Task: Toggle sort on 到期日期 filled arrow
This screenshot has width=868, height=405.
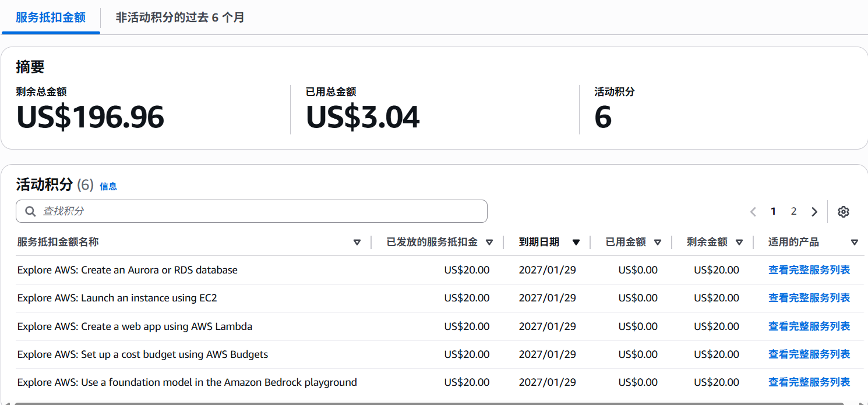Action: tap(576, 243)
